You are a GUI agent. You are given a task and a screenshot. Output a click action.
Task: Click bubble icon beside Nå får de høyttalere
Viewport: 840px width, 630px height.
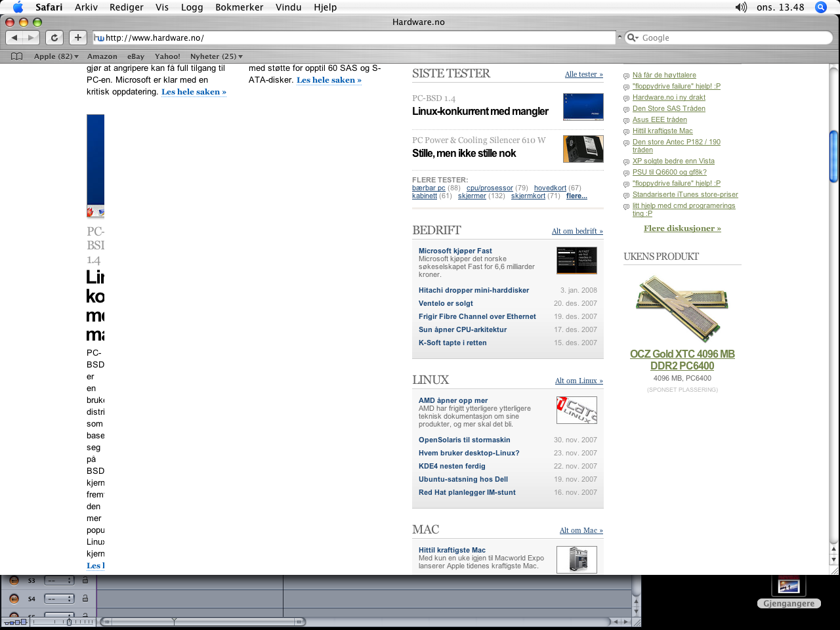click(x=626, y=76)
